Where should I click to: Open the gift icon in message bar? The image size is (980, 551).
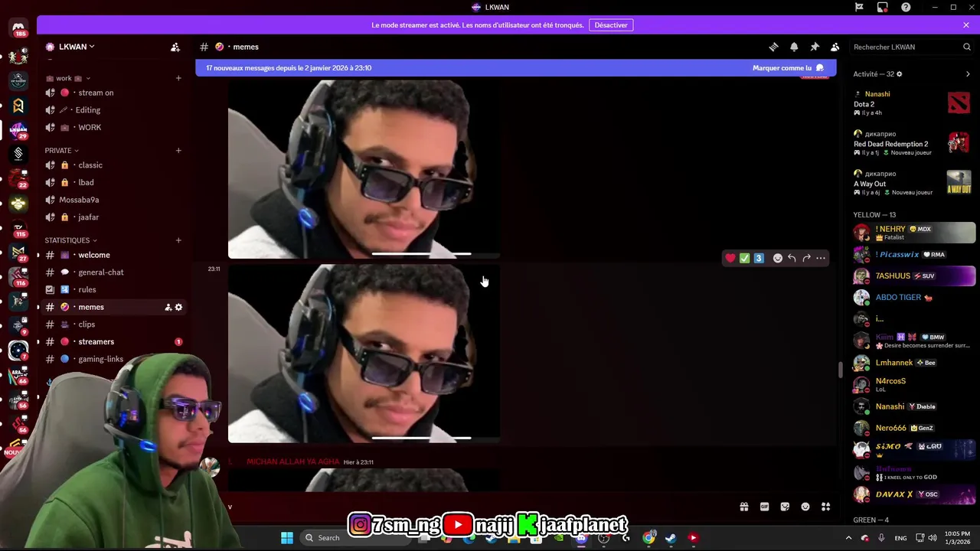[x=743, y=507]
